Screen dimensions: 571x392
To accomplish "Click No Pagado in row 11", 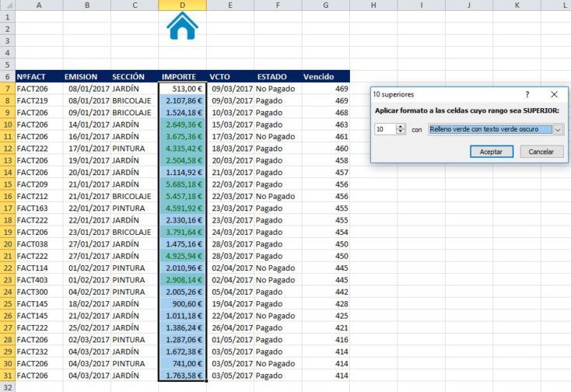I will point(278,136).
